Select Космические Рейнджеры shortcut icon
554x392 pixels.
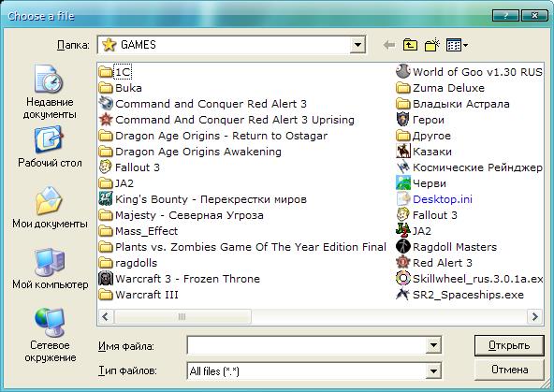point(402,167)
